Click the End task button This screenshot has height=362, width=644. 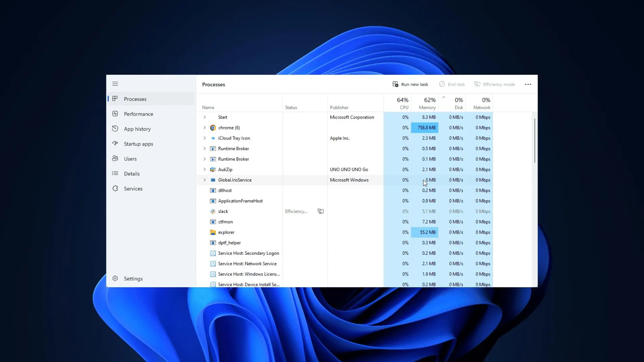click(452, 84)
